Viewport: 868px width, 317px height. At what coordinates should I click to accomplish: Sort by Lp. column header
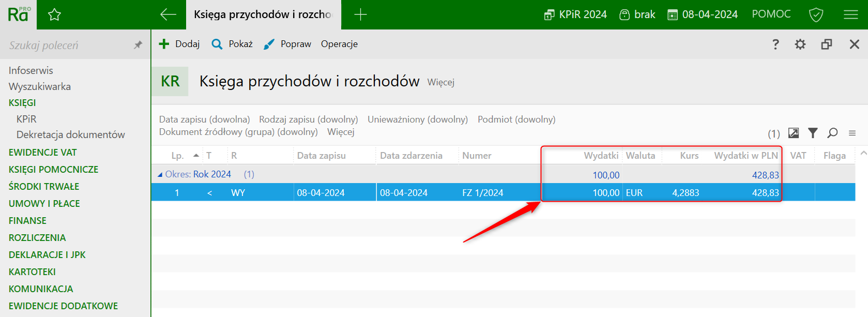pos(177,156)
